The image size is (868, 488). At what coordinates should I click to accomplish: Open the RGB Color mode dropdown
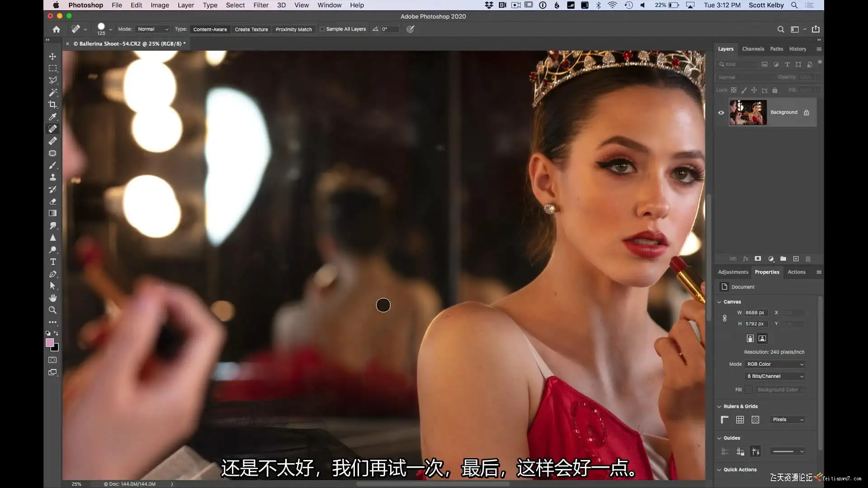[x=775, y=364]
